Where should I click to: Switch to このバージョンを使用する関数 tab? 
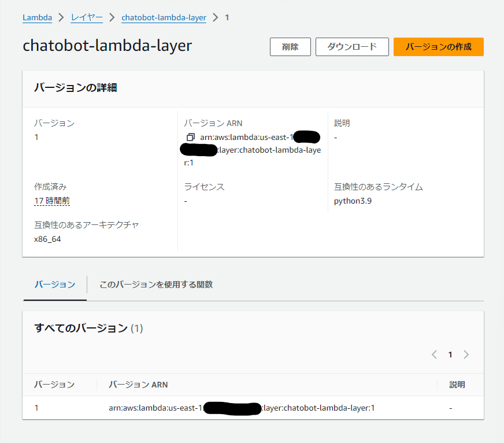click(156, 285)
